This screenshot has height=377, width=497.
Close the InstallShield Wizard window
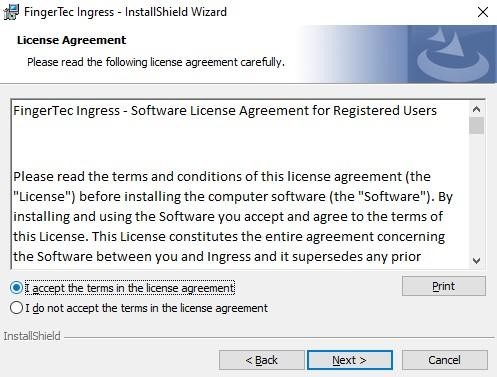pyautogui.click(x=483, y=12)
